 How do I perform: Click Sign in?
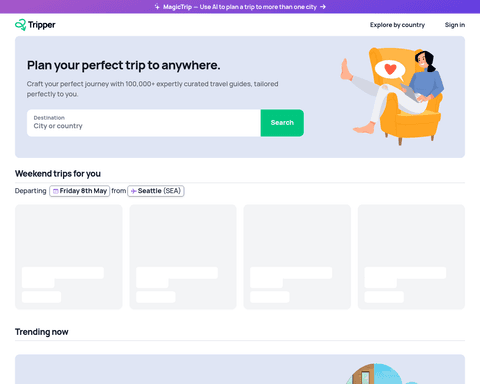click(x=455, y=25)
